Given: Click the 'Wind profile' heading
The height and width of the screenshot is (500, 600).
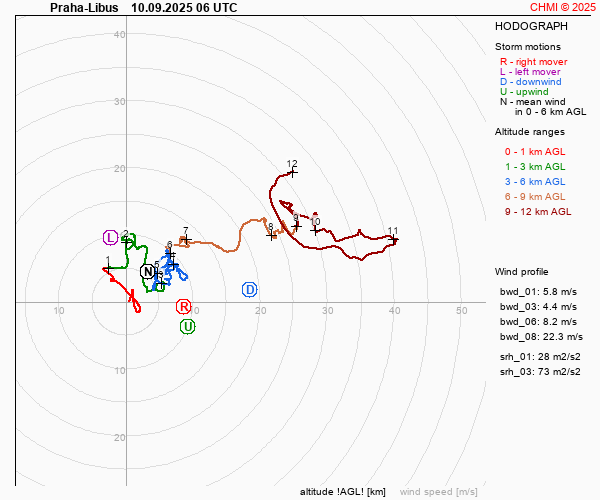Looking at the screenshot, I should tap(521, 272).
